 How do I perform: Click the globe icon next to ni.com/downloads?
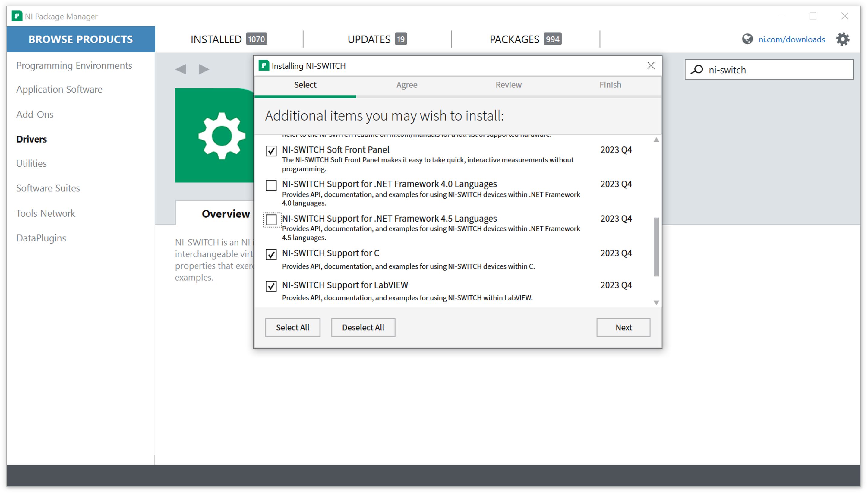click(747, 39)
